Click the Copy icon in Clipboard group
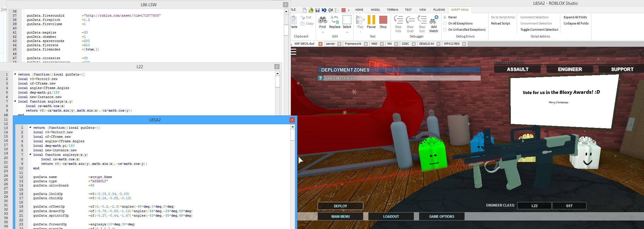644x229 pixels. tap(303, 24)
